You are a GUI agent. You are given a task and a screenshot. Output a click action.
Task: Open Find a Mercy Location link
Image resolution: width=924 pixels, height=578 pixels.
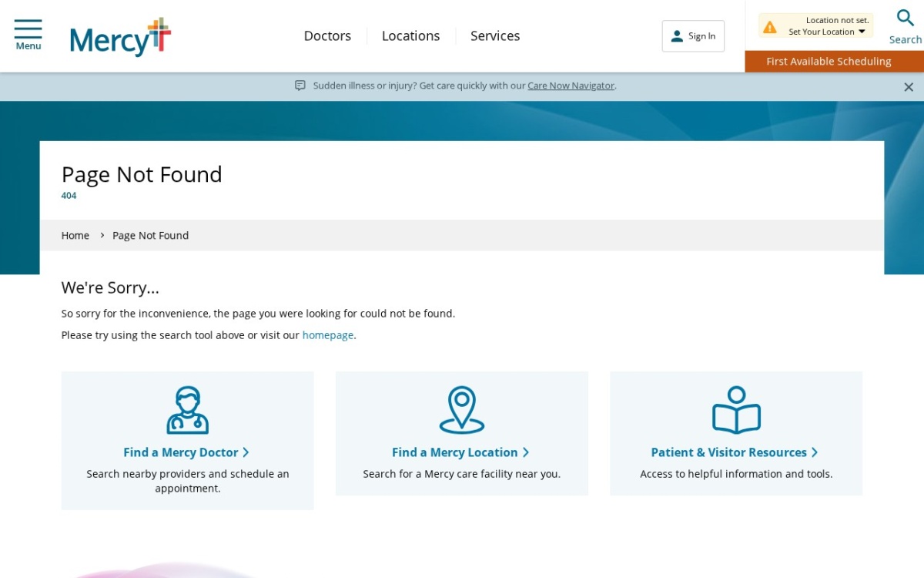[460, 452]
